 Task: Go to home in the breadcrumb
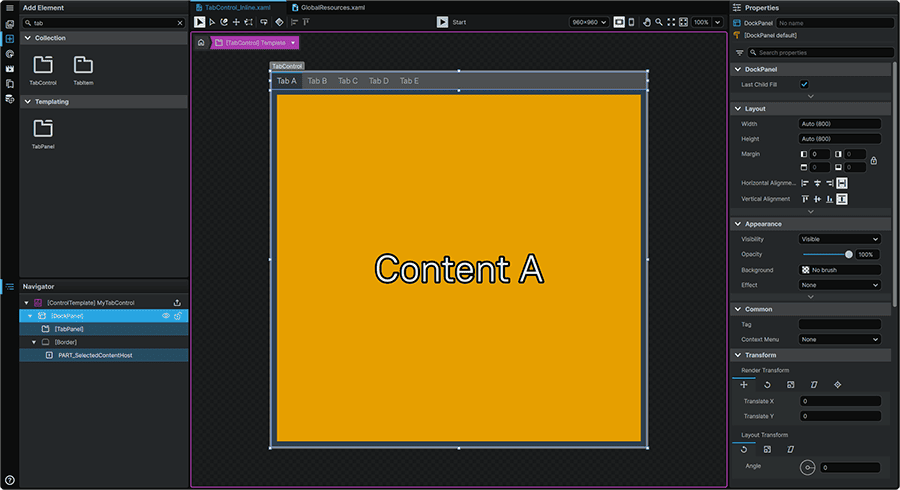201,42
